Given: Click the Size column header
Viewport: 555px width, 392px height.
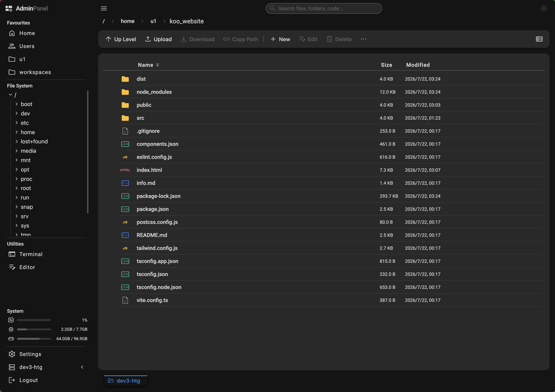Looking at the screenshot, I should [x=387, y=65].
